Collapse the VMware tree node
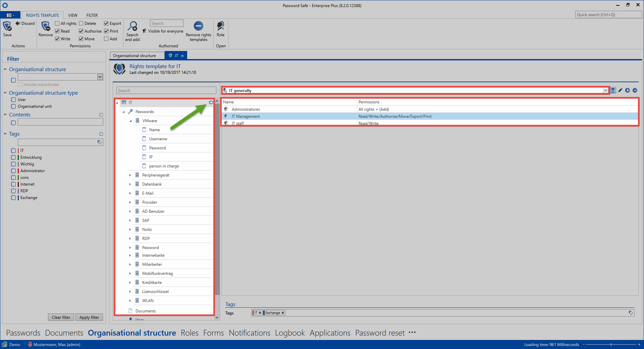 130,121
